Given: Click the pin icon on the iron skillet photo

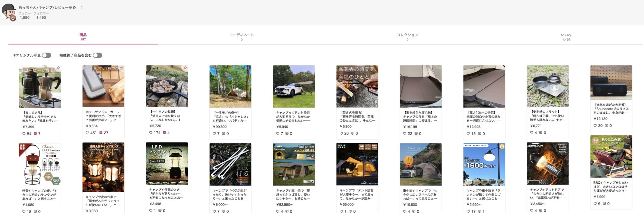Looking at the screenshot, I should point(185,68).
